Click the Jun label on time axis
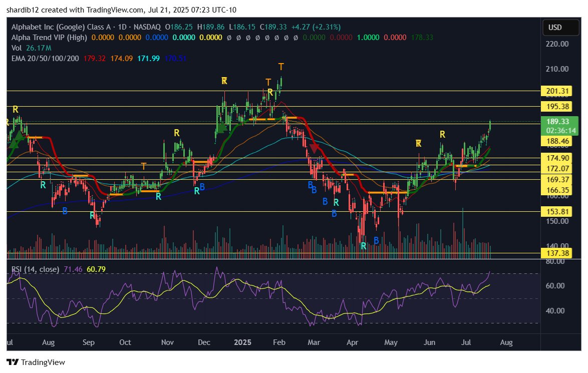This screenshot has height=373, width=588. click(x=429, y=342)
